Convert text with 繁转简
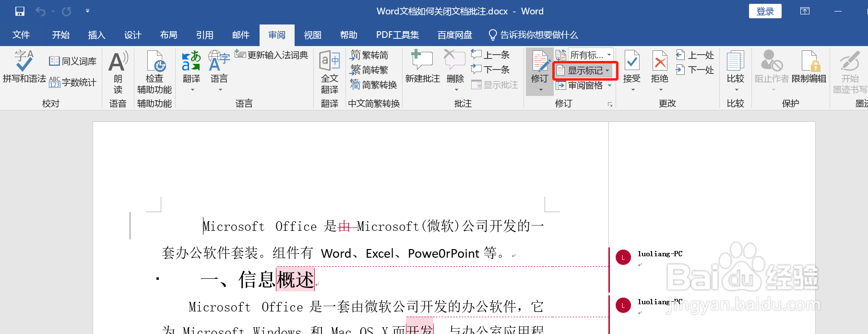 click(x=369, y=55)
